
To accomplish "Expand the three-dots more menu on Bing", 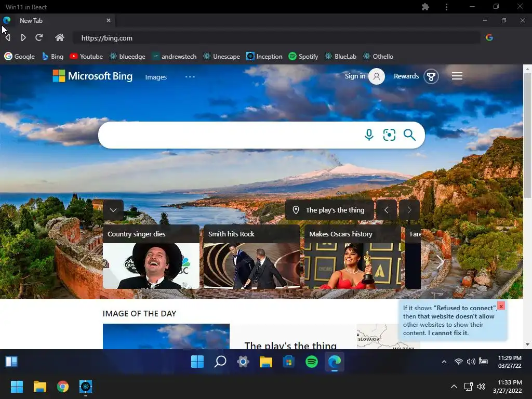I will click(190, 77).
